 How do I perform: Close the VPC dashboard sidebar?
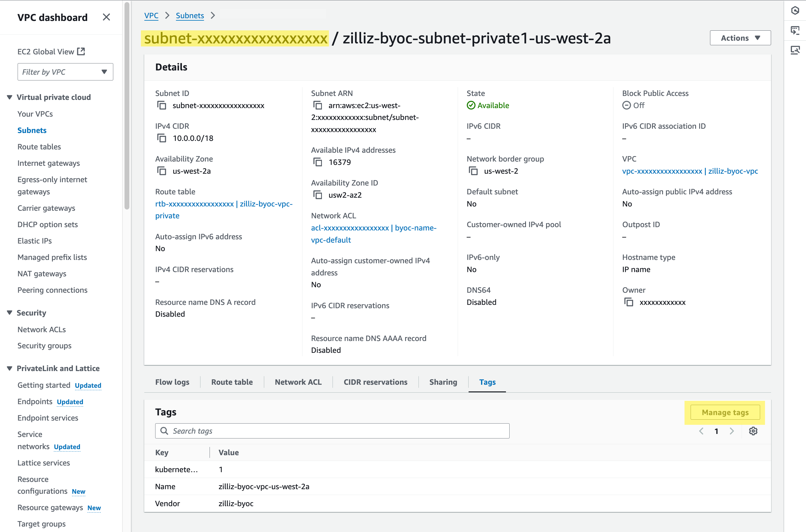106,17
